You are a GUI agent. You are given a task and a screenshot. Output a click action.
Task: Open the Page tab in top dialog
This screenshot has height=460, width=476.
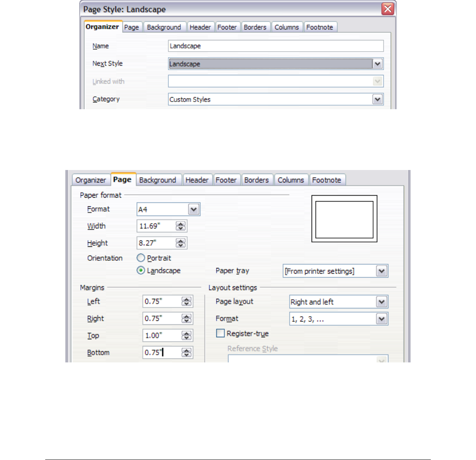[132, 27]
